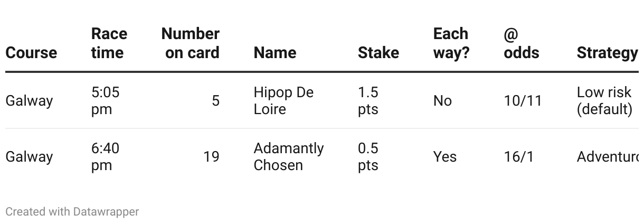This screenshot has height=224, width=644.
Task: Click the Number on card header
Action: point(191,43)
